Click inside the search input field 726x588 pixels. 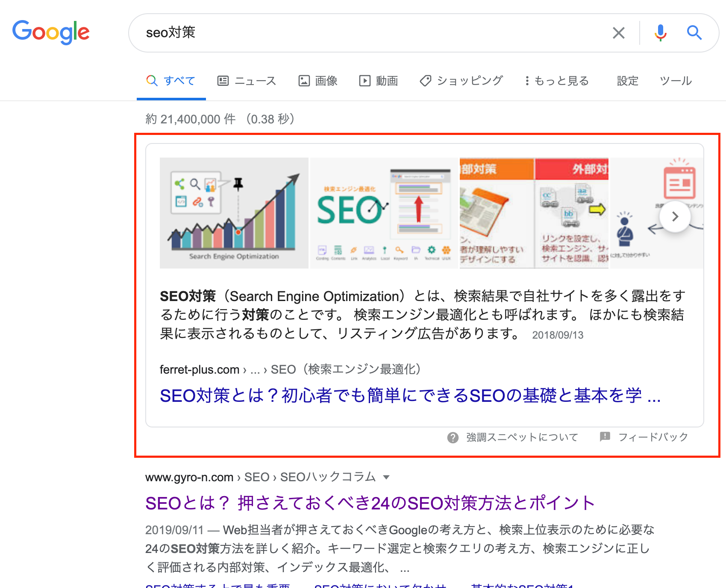[342, 32]
